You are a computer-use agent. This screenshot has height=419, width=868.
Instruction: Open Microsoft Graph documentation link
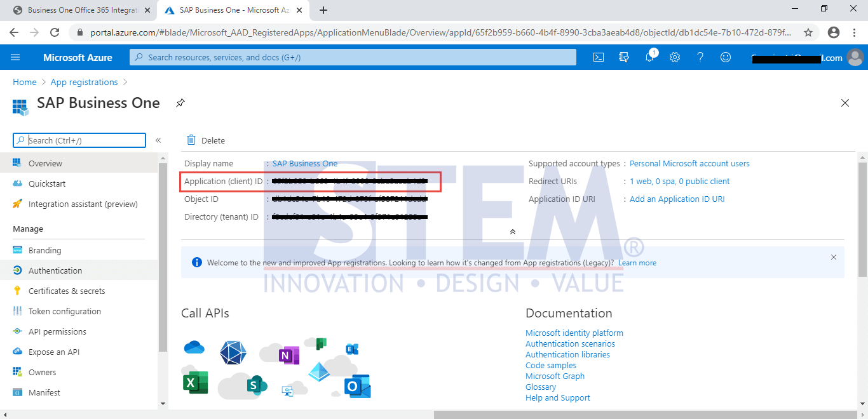(555, 376)
